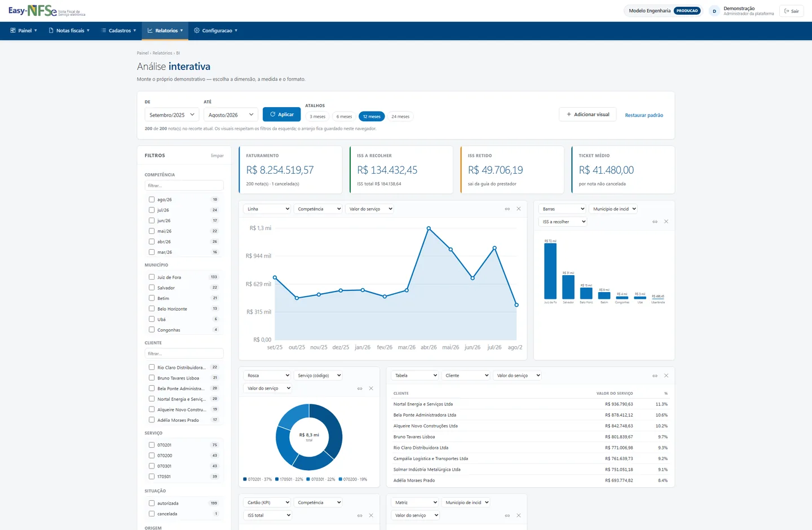Enable the Salvador município filter

[152, 288]
